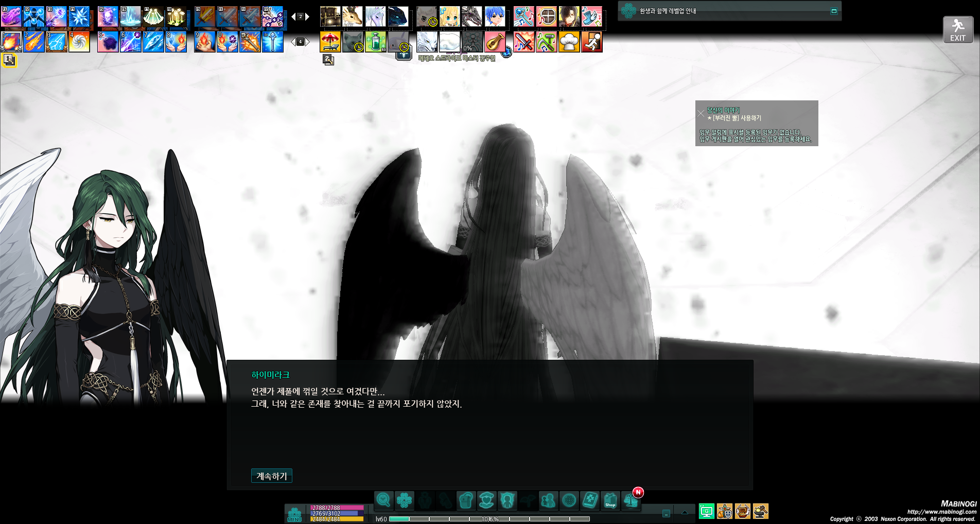Screen dimensions: 980x524
Task: Click the yellow stamina bar 2484/2484
Action: pos(337,519)
